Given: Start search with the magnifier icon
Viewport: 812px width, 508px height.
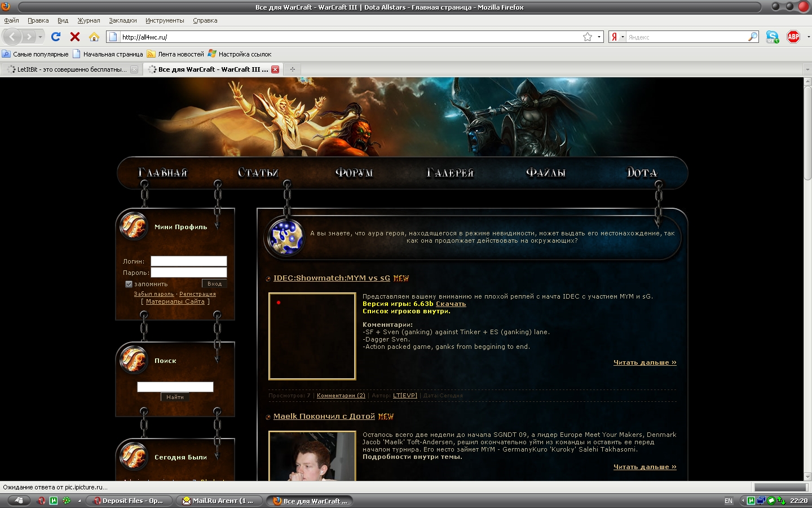Looking at the screenshot, I should coord(753,37).
